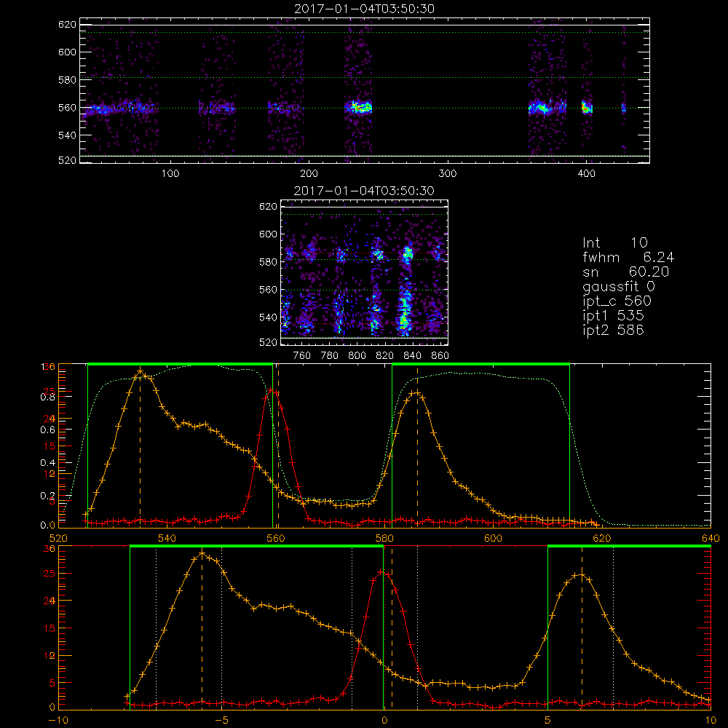
Task: Click x-axis label 200 on top spectrogram
Action: 309,174
